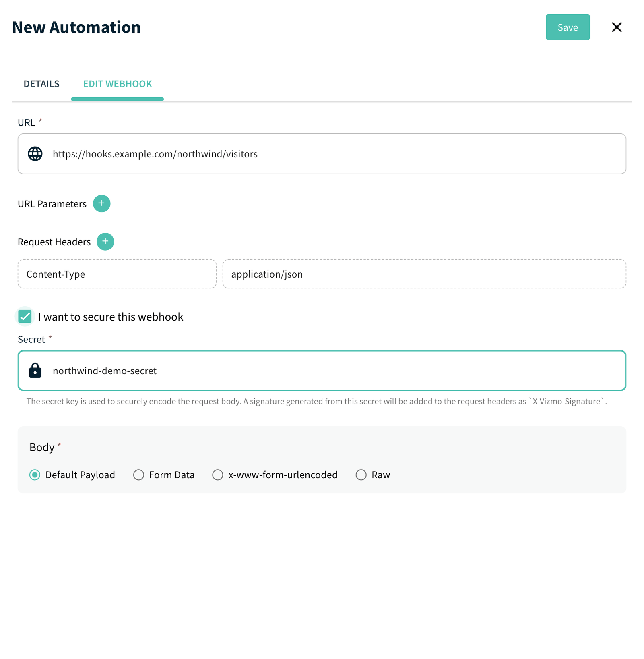Add a URL parameter with plus icon
Screen dimensions: 644x659
click(101, 203)
